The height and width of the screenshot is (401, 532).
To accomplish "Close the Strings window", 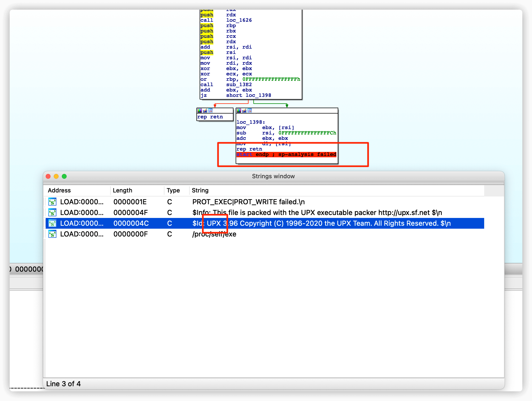I will tap(48, 176).
